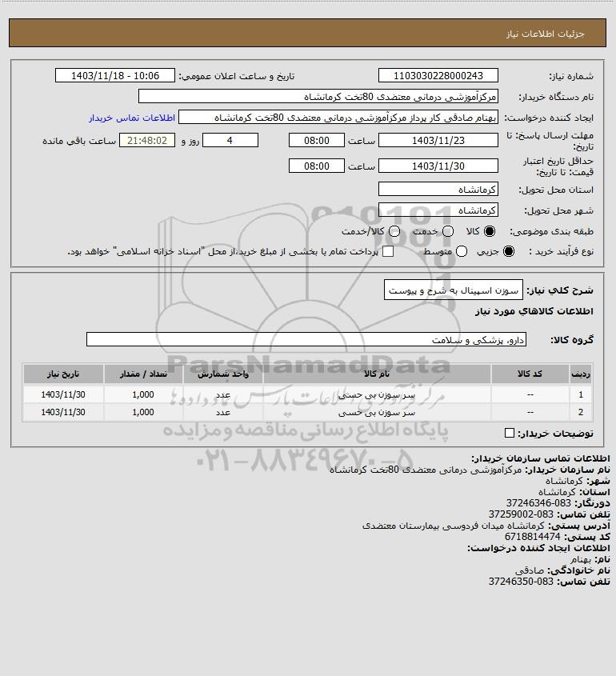Click the تعداد / مقدار column header
The image size is (616, 676).
[x=143, y=374]
